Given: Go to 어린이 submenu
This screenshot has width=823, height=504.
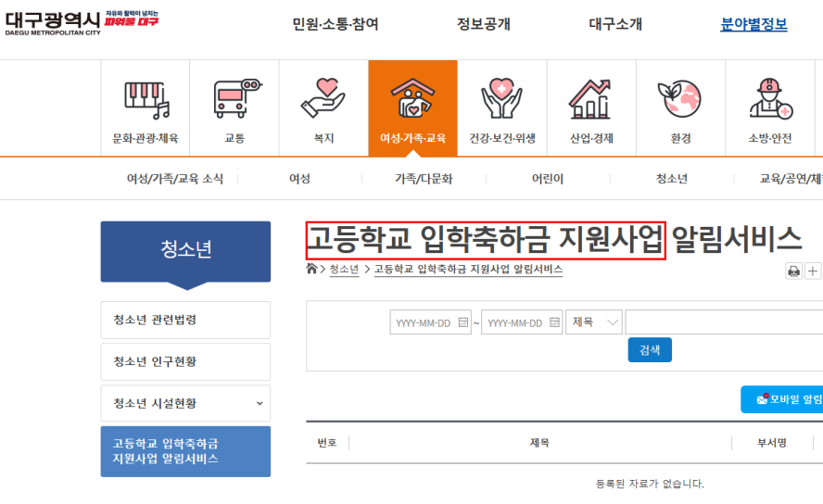Looking at the screenshot, I should 548,179.
